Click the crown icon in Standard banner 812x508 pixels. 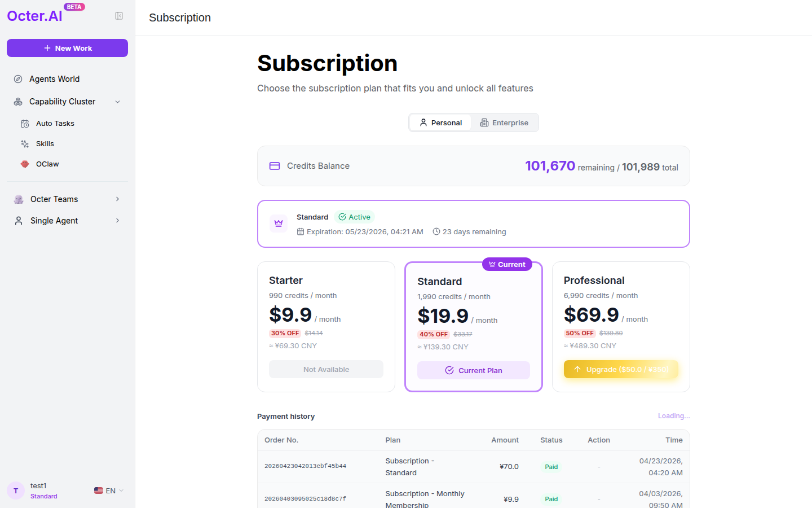(279, 224)
